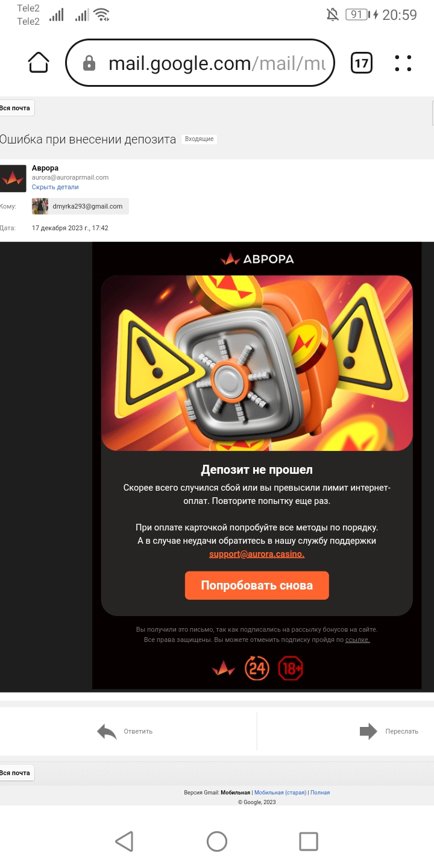The width and height of the screenshot is (434, 868).
Task: Open the browser tab switcher showing 17
Action: point(361,63)
